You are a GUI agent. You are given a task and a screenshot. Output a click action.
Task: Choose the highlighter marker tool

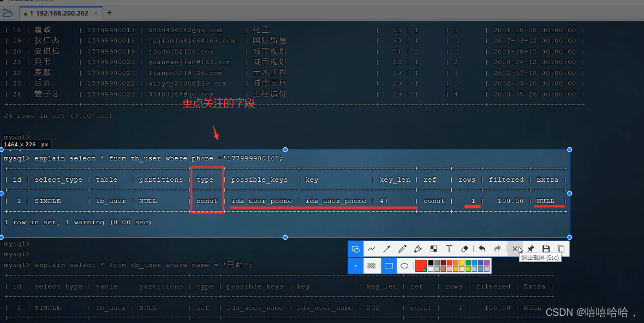pos(419,249)
